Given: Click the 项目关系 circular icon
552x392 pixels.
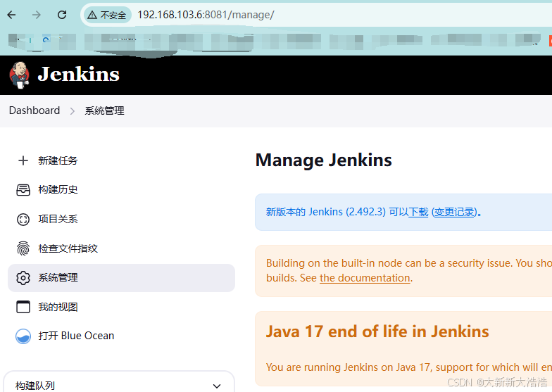Looking at the screenshot, I should coord(23,220).
